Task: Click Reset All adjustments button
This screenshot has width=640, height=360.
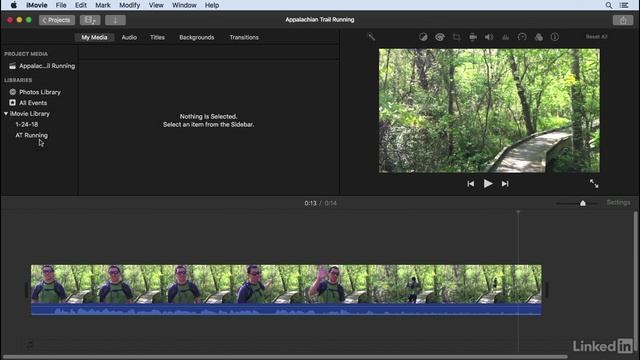Action: 596,37
